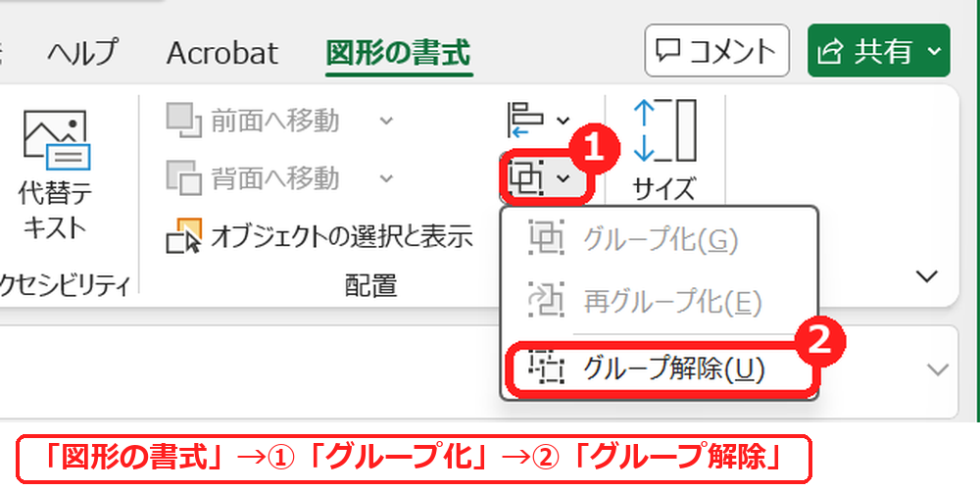Select the 図形の書式 tab

click(398, 53)
